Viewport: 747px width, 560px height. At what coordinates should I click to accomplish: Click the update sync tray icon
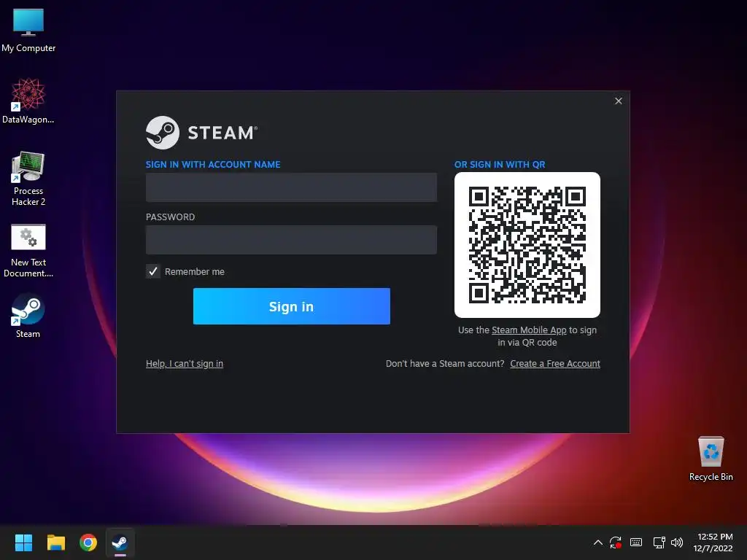click(x=616, y=542)
